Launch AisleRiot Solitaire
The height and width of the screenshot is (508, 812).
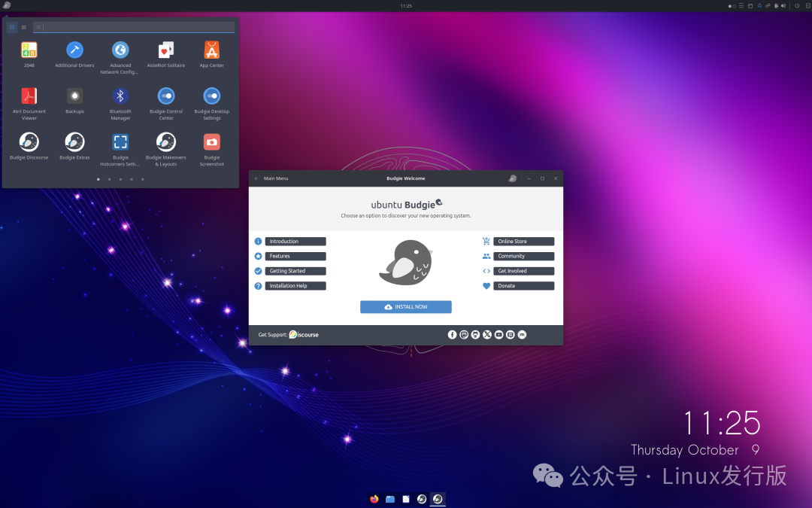165,51
